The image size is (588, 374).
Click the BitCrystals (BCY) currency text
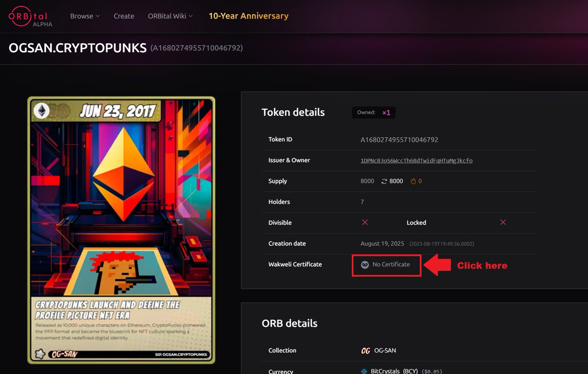click(394, 371)
